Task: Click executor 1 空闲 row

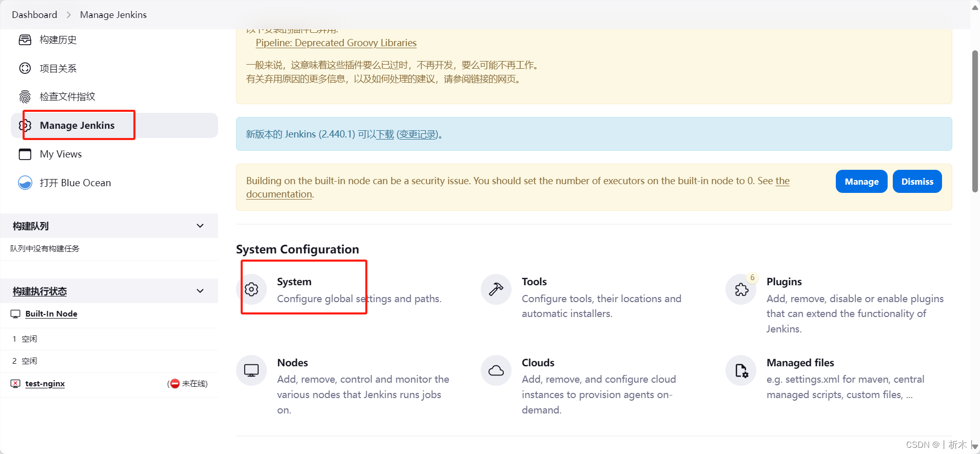Action: coord(109,339)
